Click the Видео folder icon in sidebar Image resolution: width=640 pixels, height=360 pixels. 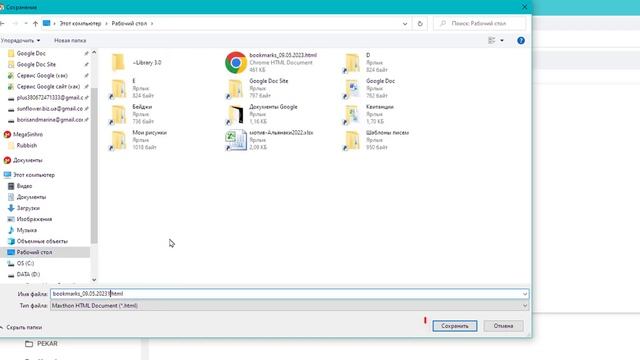(11, 186)
